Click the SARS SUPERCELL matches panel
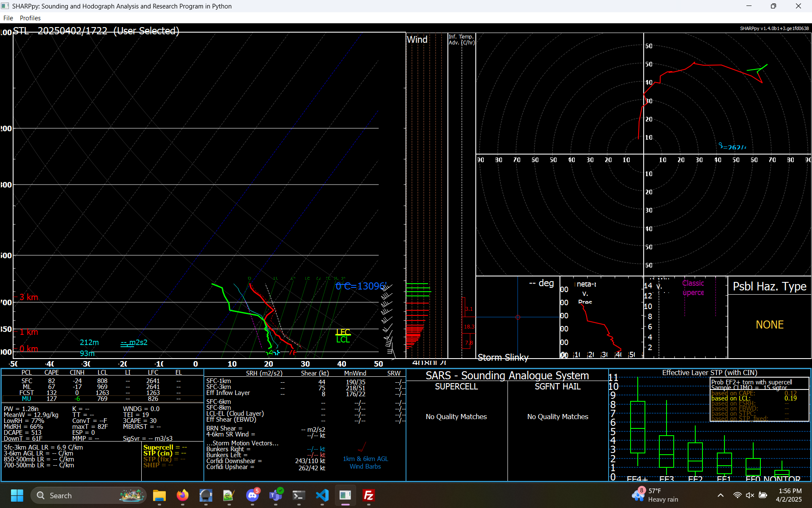Image resolution: width=812 pixels, height=508 pixels. pyautogui.click(x=457, y=431)
